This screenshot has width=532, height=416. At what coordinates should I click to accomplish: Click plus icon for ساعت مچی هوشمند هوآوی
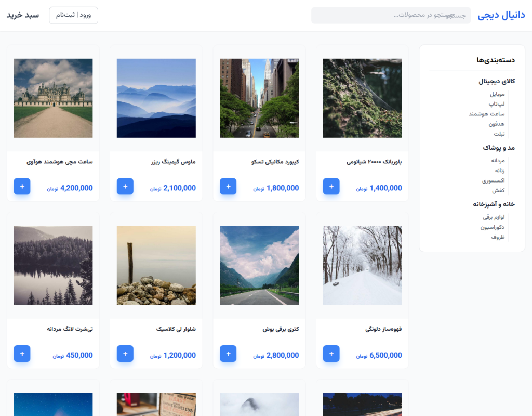[22, 187]
